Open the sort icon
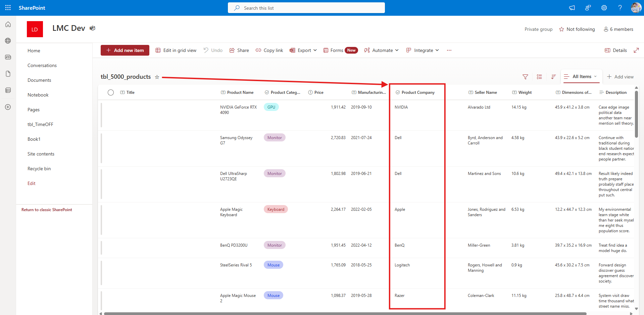 (x=553, y=77)
